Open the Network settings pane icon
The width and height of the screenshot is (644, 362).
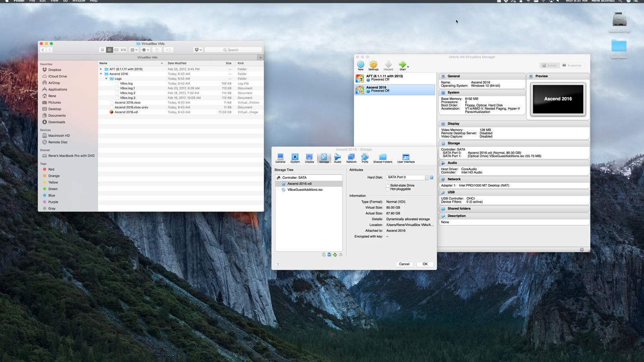pos(351,158)
